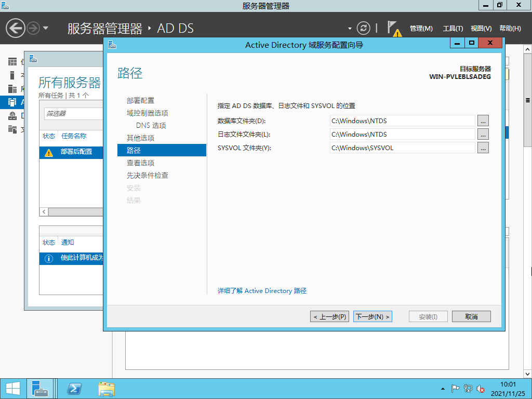532x399 pixels.
Task: Select the 使此计算机成为 notification row
Action: tap(71, 259)
